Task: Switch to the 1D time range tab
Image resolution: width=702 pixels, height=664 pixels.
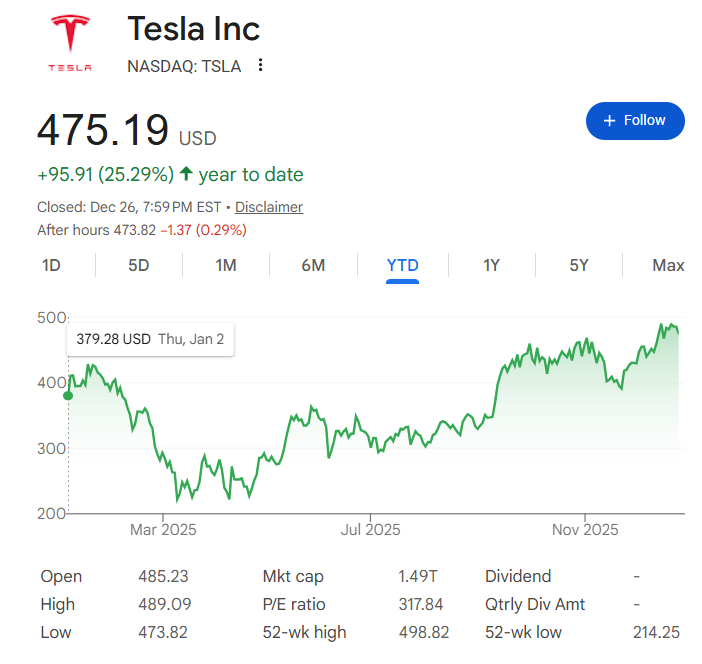Action: 51,265
